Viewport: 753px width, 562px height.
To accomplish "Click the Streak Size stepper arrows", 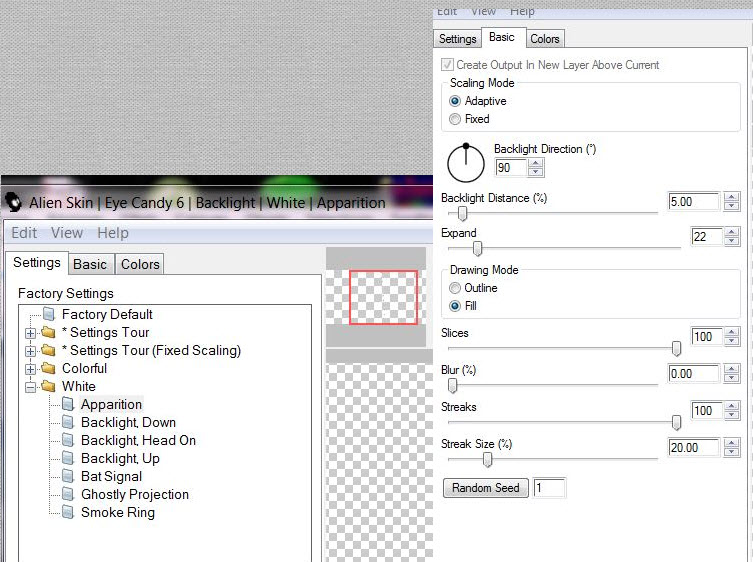I will click(731, 447).
